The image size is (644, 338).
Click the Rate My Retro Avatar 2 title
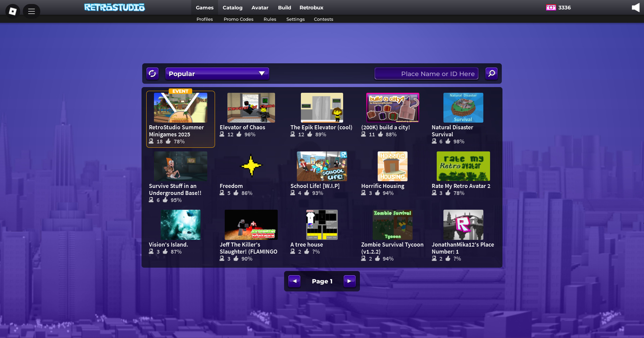(x=461, y=186)
